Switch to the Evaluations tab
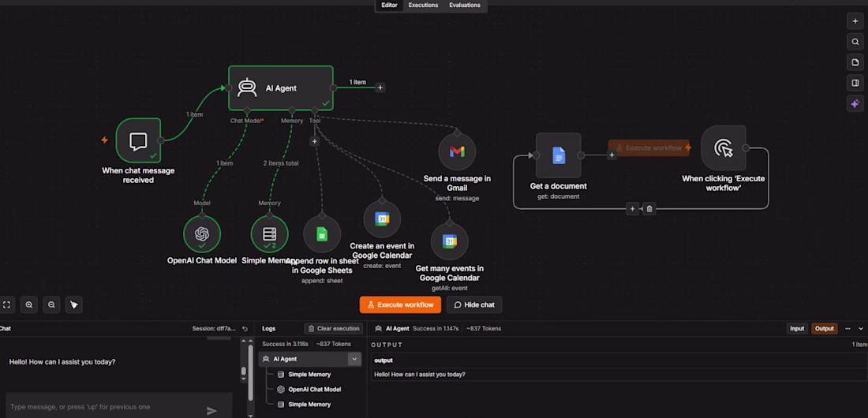Image resolution: width=868 pixels, height=418 pixels. (x=465, y=5)
